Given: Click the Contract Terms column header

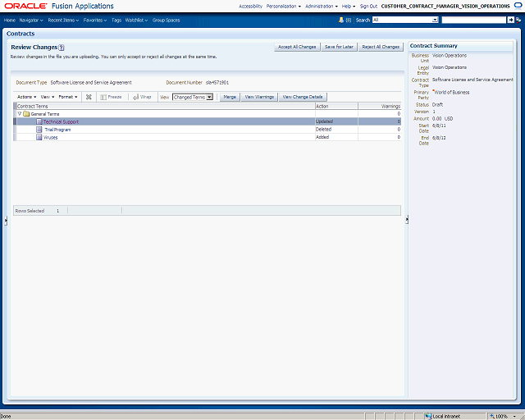Looking at the screenshot, I should [x=166, y=106].
